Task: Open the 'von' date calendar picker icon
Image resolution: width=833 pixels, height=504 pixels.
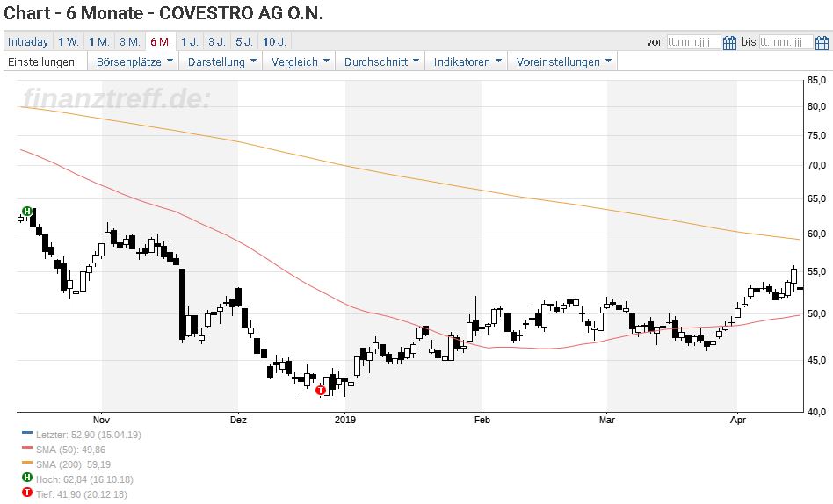Action: [729, 42]
